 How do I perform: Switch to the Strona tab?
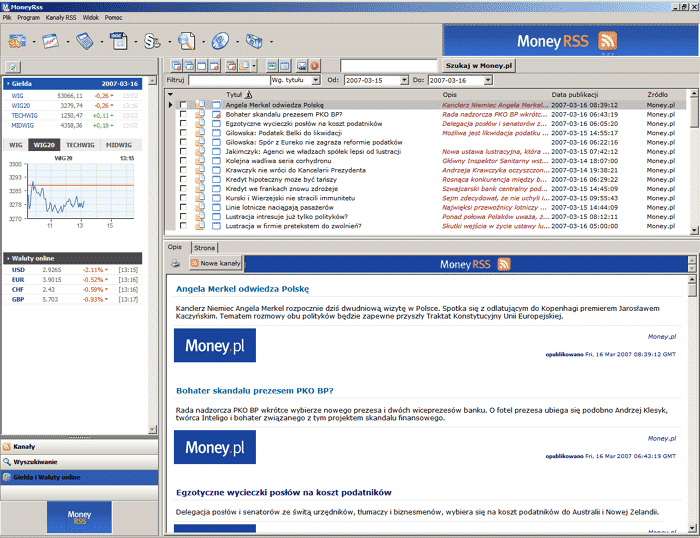pos(204,247)
